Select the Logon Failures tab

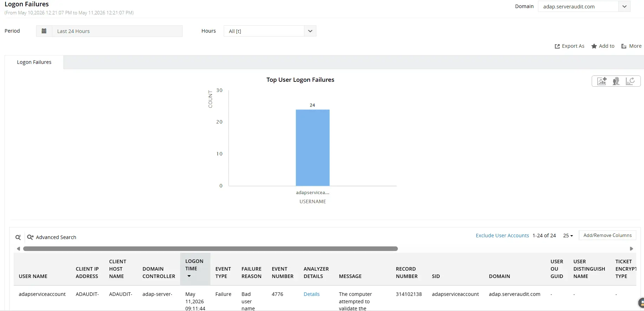coord(34,62)
